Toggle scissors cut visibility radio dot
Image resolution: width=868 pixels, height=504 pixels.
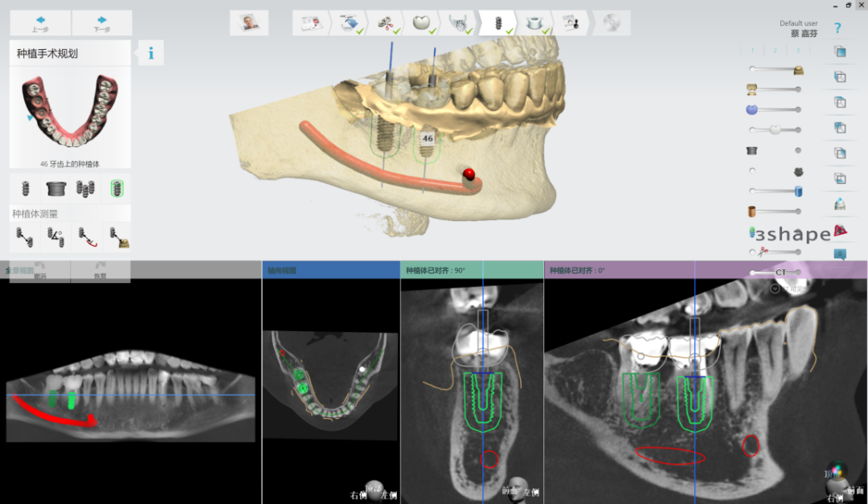[752, 252]
